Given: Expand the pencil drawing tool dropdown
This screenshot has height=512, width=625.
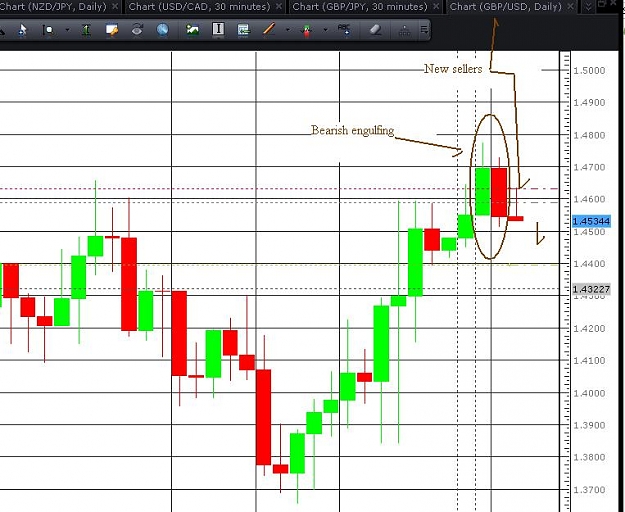Looking at the screenshot, I should coord(287,30).
